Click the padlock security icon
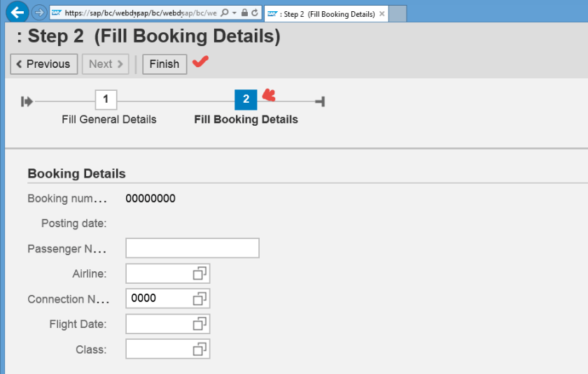The image size is (588, 374). pyautogui.click(x=244, y=13)
